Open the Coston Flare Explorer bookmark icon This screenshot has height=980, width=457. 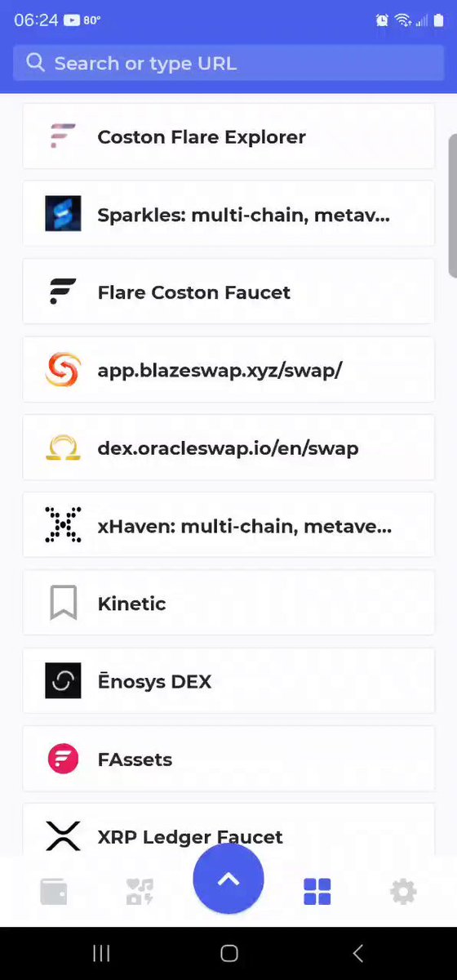(63, 136)
